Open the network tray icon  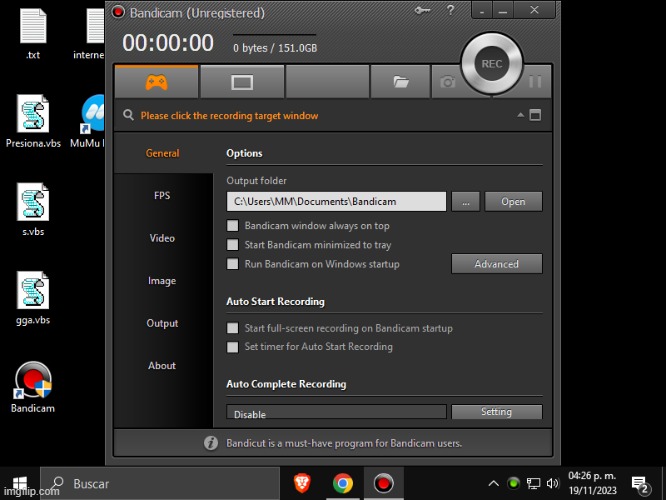pyautogui.click(x=533, y=483)
